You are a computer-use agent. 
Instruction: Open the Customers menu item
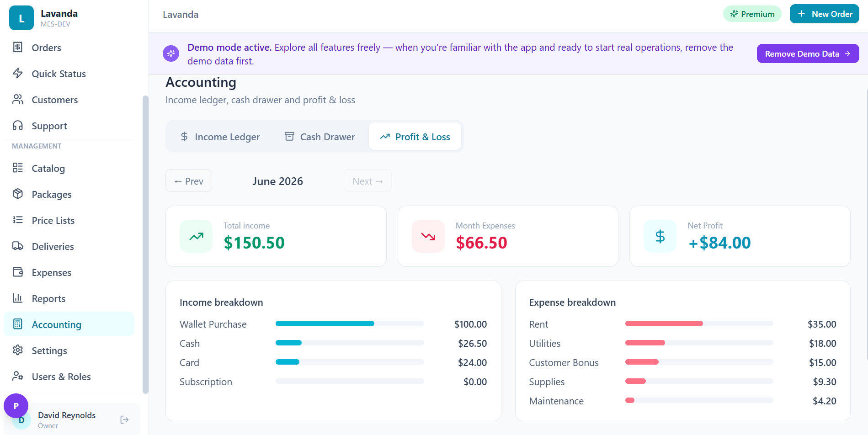point(69,100)
